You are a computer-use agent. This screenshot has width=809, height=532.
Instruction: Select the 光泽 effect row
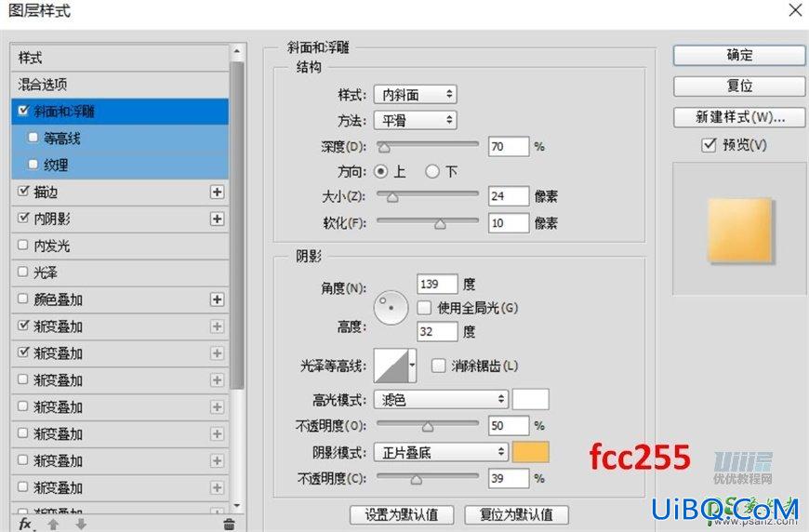120,273
